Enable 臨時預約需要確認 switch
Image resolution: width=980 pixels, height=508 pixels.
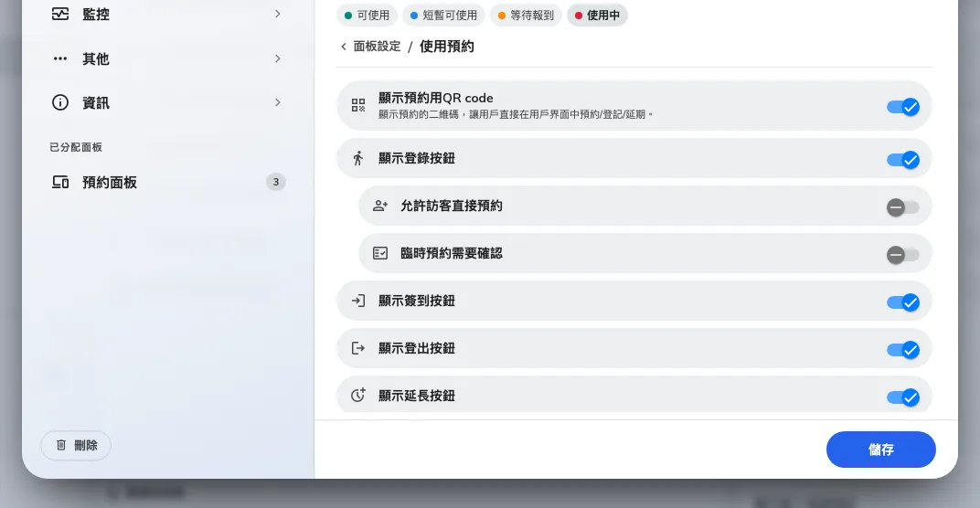coord(902,254)
